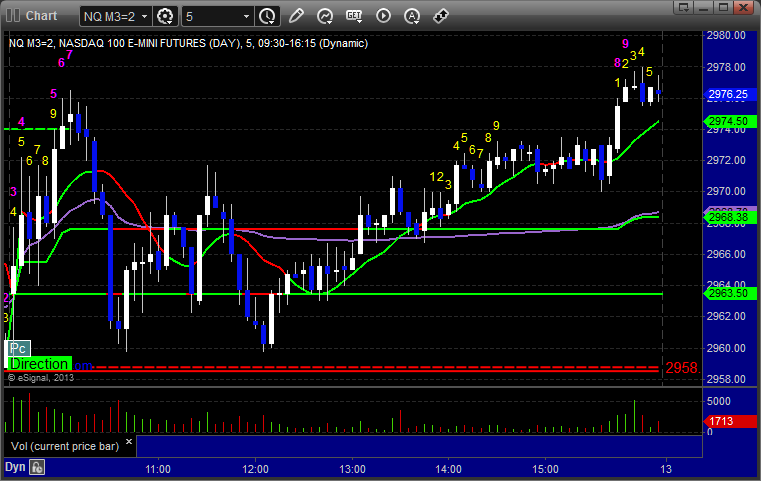761x481 pixels.
Task: Click the Pc badge on the chart
Action: click(18, 348)
